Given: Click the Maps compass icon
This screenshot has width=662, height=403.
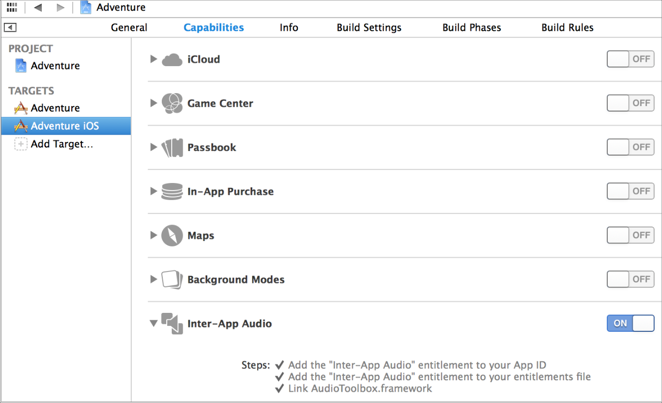Looking at the screenshot, I should click(172, 235).
